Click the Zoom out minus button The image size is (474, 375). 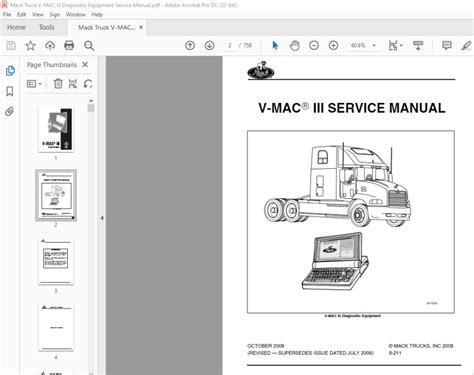(x=314, y=45)
